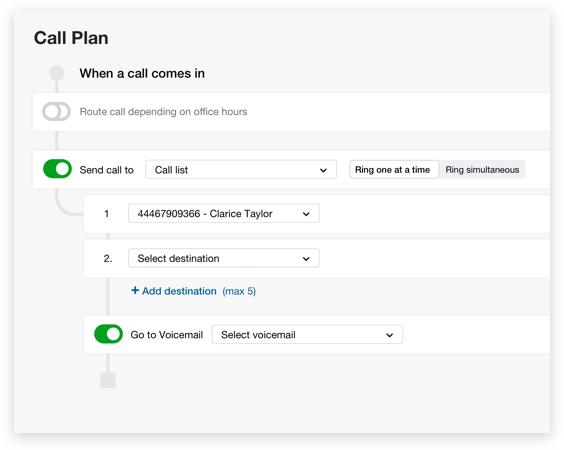Image resolution: width=564 pixels, height=450 pixels.
Task: Click the start circle node of call flow
Action: pyautogui.click(x=57, y=73)
